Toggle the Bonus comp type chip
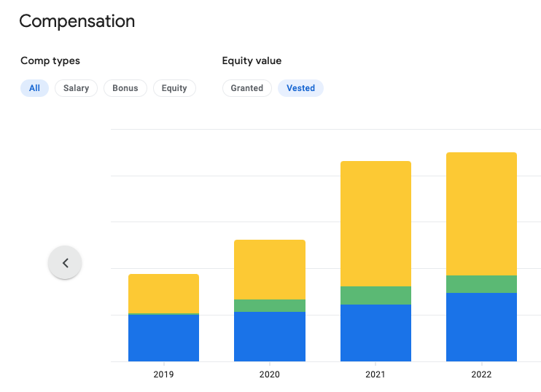Viewport: 541px width, 392px height. click(x=125, y=88)
